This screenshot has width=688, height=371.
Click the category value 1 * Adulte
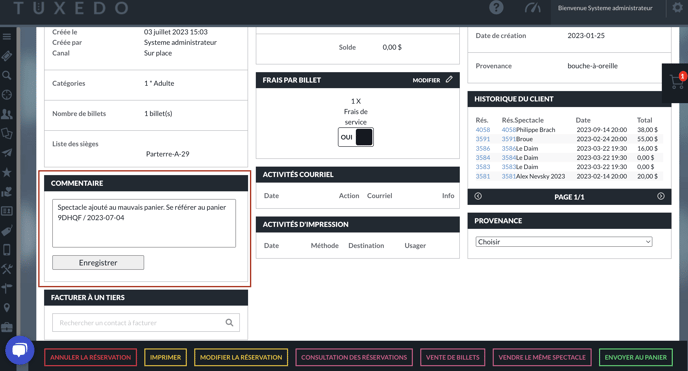click(x=159, y=83)
